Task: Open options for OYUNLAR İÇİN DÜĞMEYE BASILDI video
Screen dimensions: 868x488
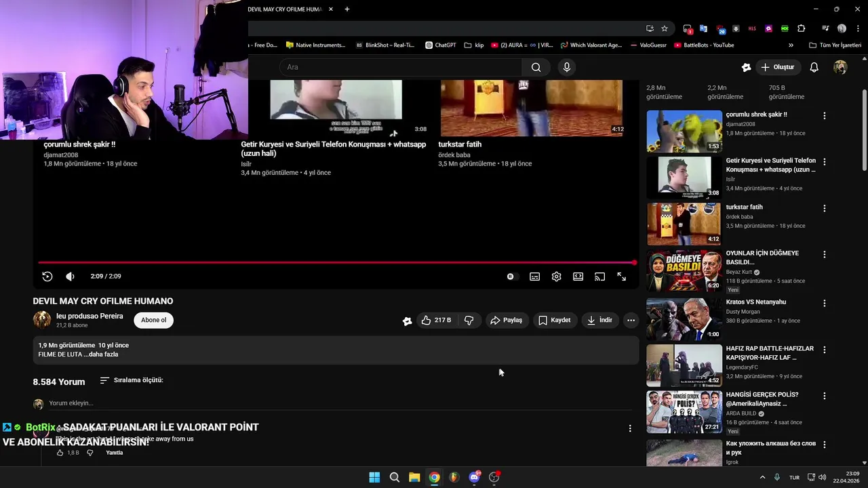Action: [x=825, y=254]
